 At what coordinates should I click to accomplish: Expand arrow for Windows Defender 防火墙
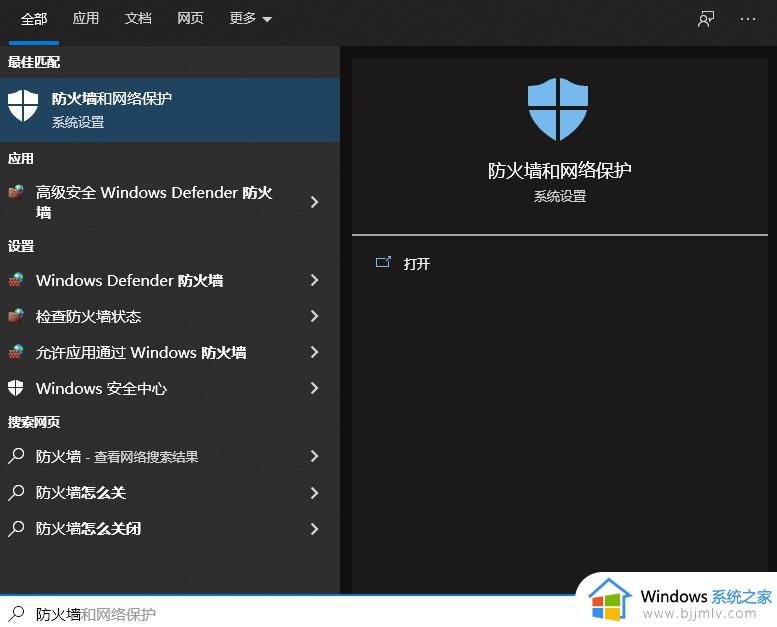pos(314,281)
